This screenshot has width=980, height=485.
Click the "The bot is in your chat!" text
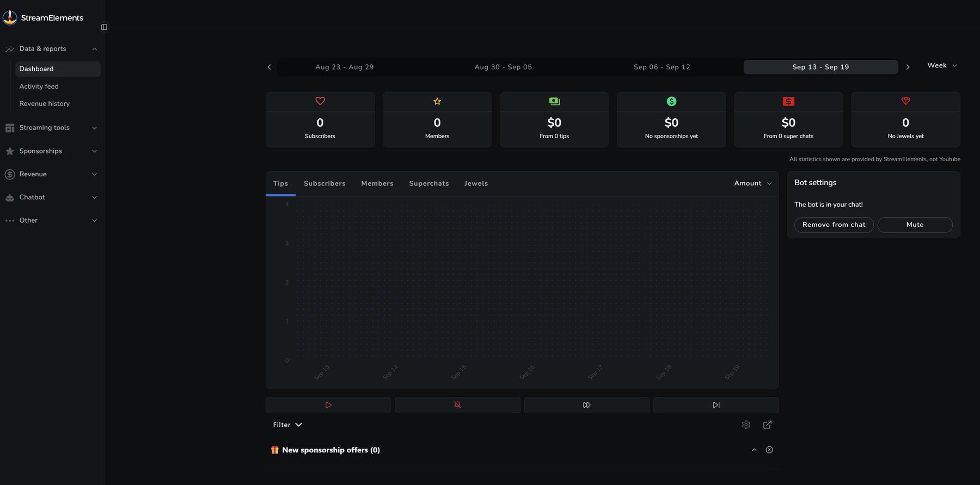[828, 205]
